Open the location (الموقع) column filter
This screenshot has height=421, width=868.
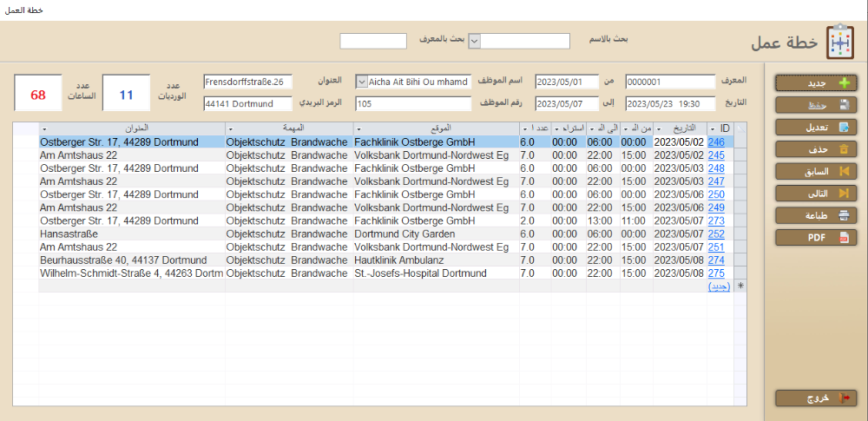tap(358, 129)
